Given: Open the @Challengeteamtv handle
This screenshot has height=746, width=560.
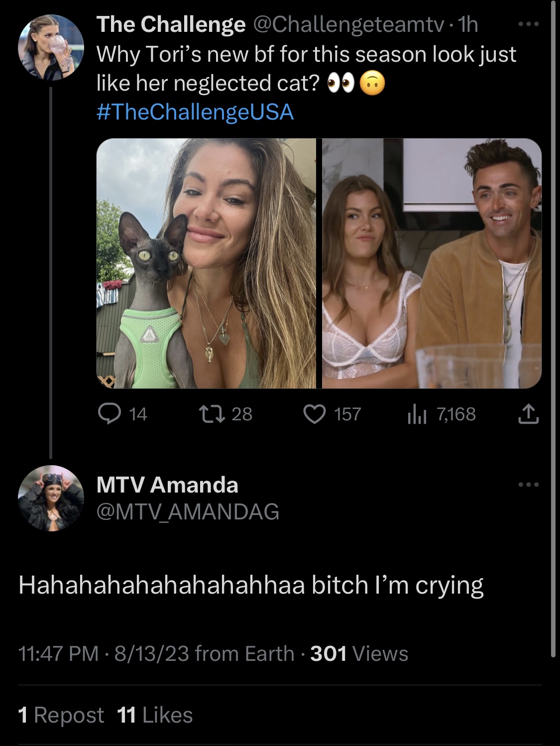Looking at the screenshot, I should [x=349, y=24].
